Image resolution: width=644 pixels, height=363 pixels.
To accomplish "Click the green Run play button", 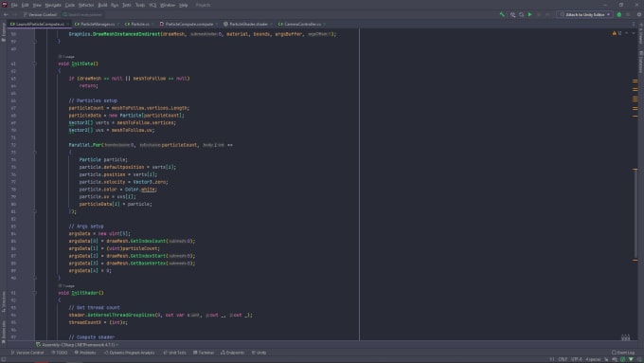I will 529,14.
